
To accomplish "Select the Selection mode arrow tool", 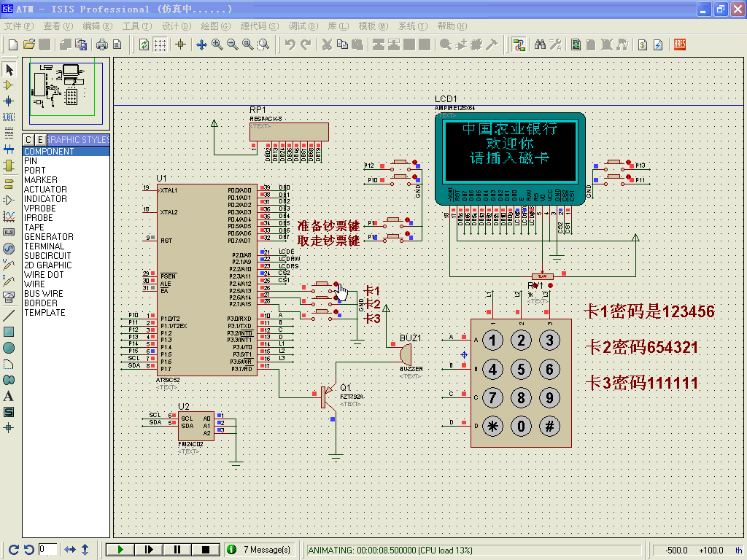I will tap(9, 69).
